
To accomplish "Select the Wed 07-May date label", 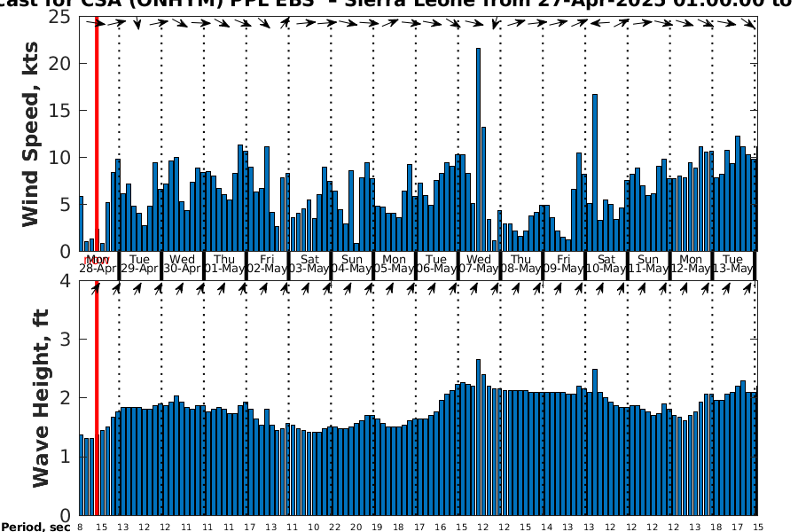I will [479, 264].
